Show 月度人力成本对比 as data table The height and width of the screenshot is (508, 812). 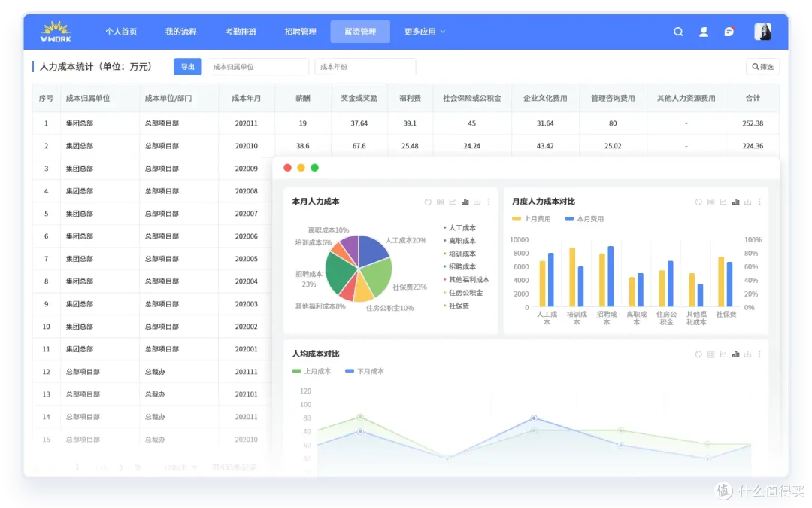[x=711, y=202]
